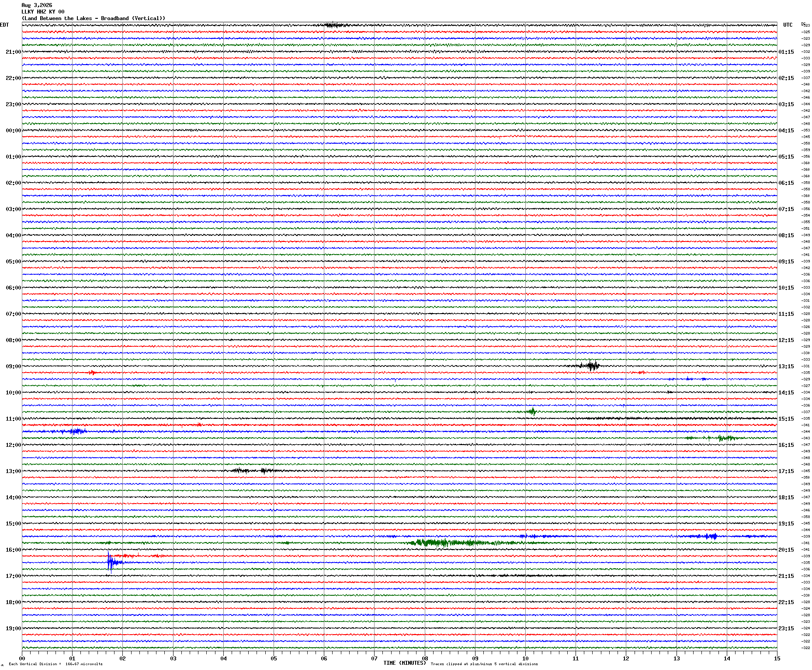Click minute '08' on the bottom time axis
Screen dimensions: 812x670
(x=425, y=659)
